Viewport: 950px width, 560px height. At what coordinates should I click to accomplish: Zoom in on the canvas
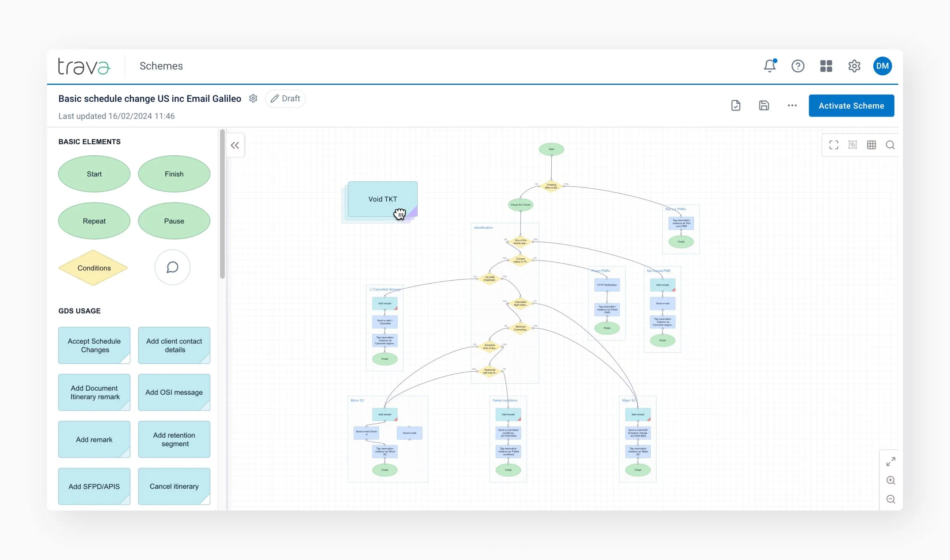(891, 480)
